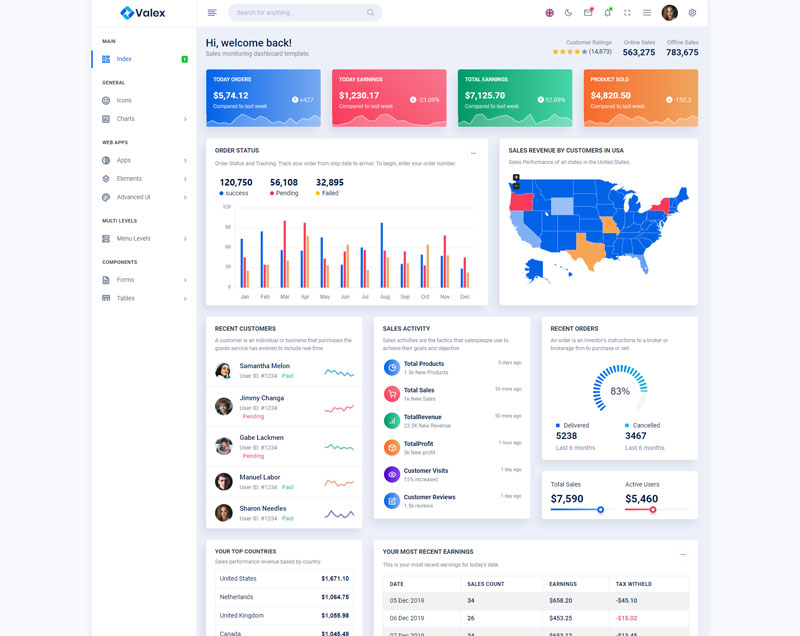Open Order Status three-dot options menu
800x636 pixels.
pyautogui.click(x=474, y=153)
